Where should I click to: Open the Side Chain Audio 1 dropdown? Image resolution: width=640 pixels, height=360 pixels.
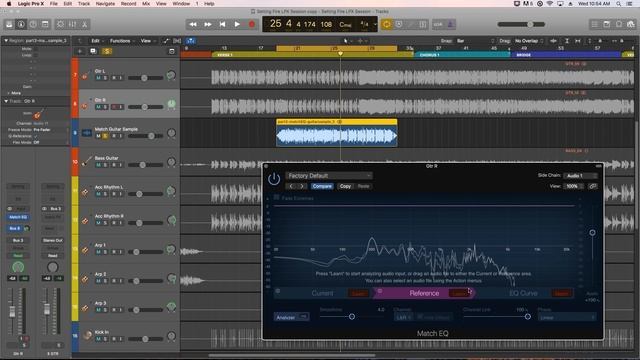point(580,176)
